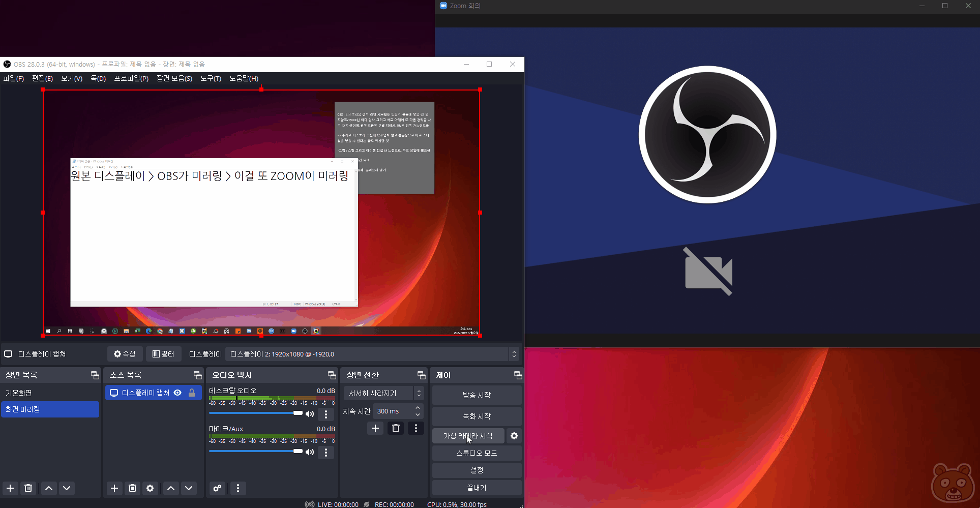Viewport: 980px width, 508px height.
Task: Delete selected scene trash icon
Action: click(28, 488)
